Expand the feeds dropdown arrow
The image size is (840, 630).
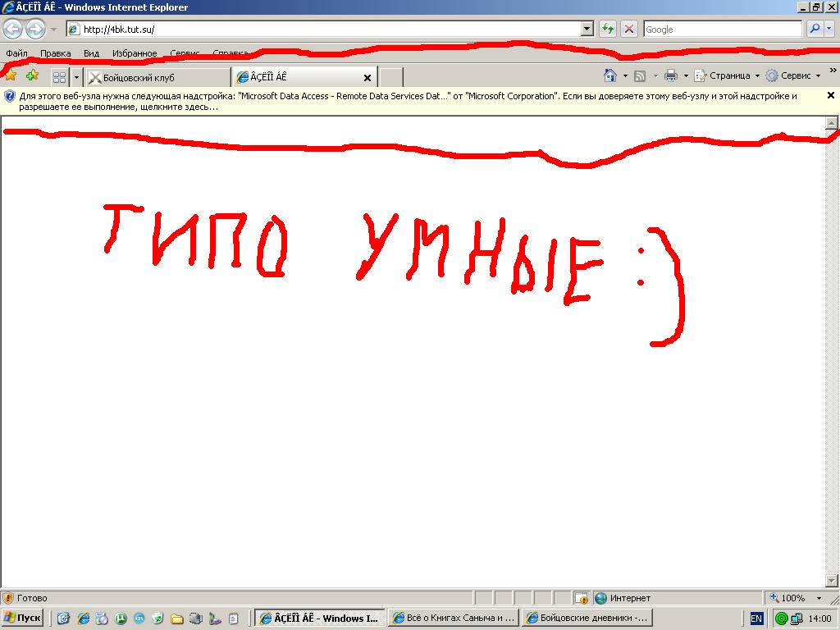click(655, 76)
